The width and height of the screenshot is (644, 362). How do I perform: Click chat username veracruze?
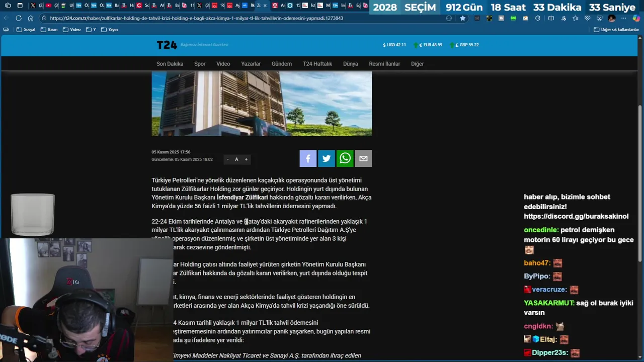(549, 290)
